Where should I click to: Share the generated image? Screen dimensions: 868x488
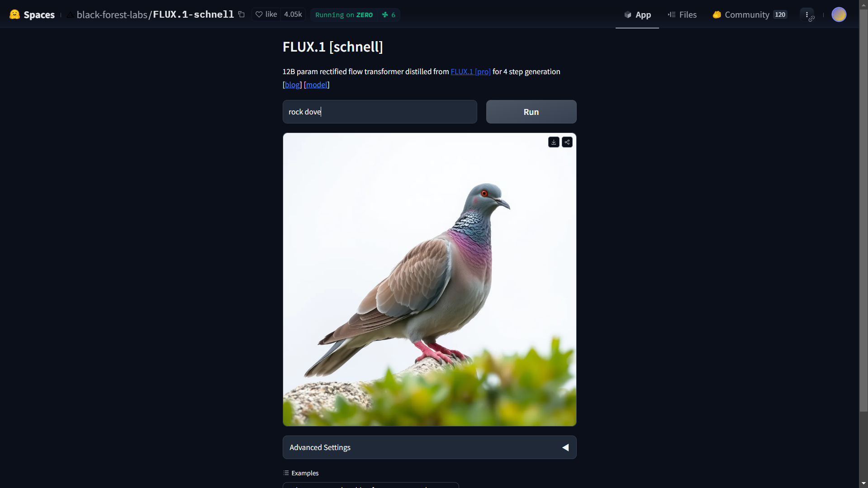point(567,142)
